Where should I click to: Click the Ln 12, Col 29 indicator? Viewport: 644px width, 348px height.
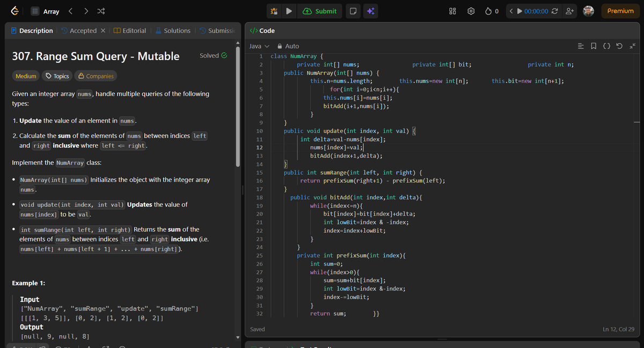pyautogui.click(x=619, y=329)
